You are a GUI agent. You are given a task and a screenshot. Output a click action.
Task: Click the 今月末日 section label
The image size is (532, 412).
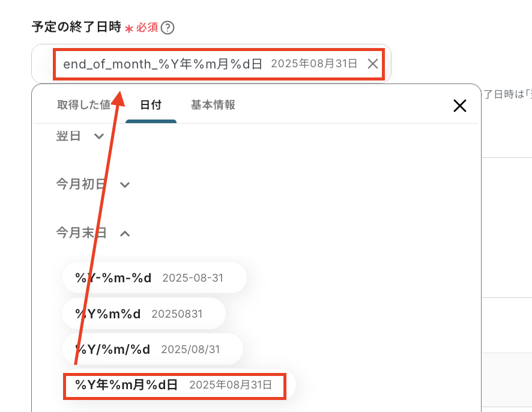(x=81, y=233)
